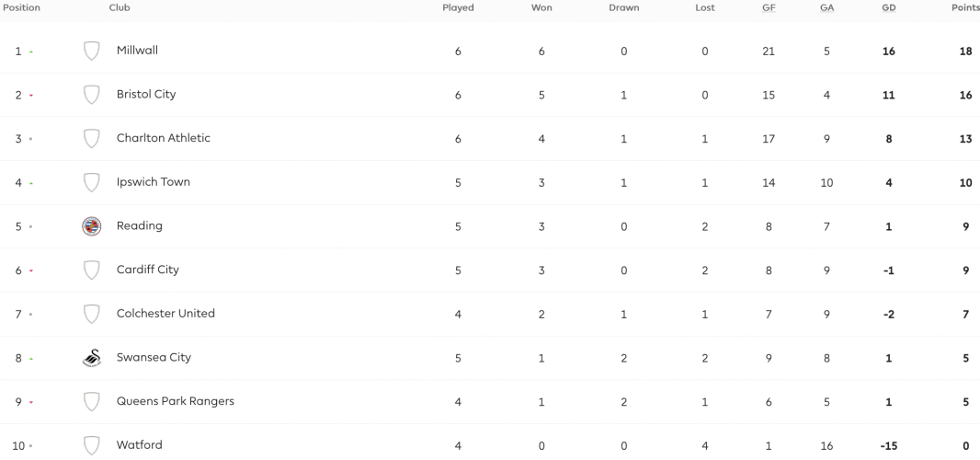Viewport: 980px width, 460px height.
Task: Select the Queens Park Rangers club name
Action: coord(176,401)
